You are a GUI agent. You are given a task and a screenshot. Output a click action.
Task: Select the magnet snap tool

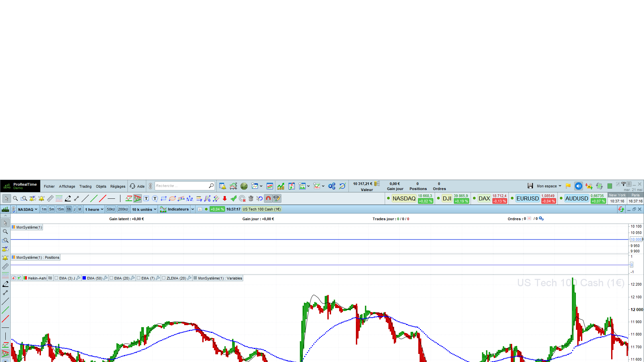pyautogui.click(x=268, y=198)
